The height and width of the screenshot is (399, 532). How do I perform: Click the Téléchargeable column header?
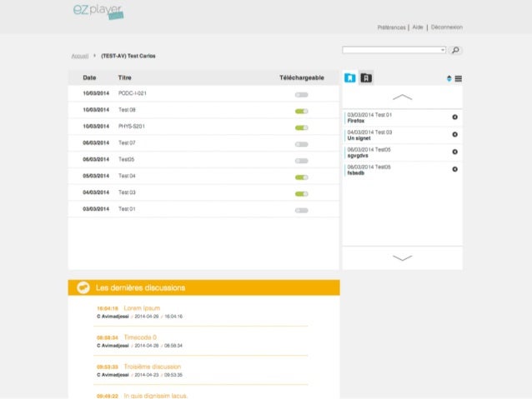302,77
